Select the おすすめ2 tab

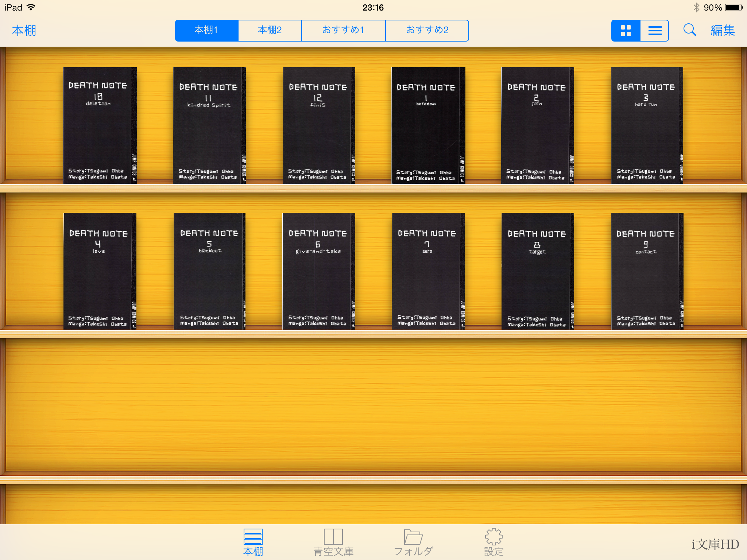[x=427, y=31]
